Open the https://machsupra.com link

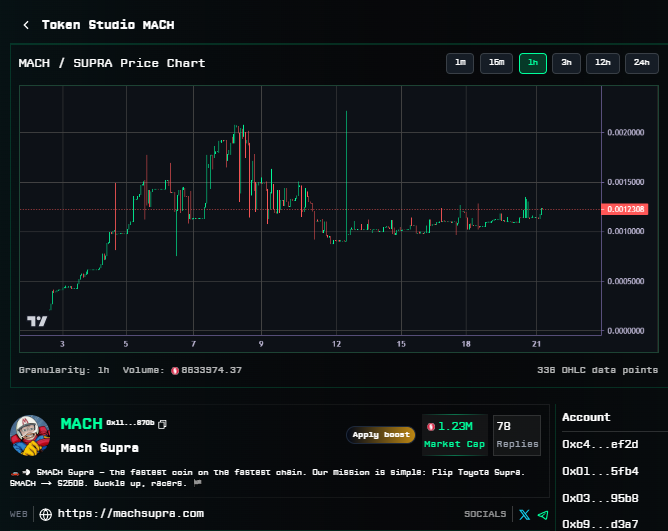(131, 514)
